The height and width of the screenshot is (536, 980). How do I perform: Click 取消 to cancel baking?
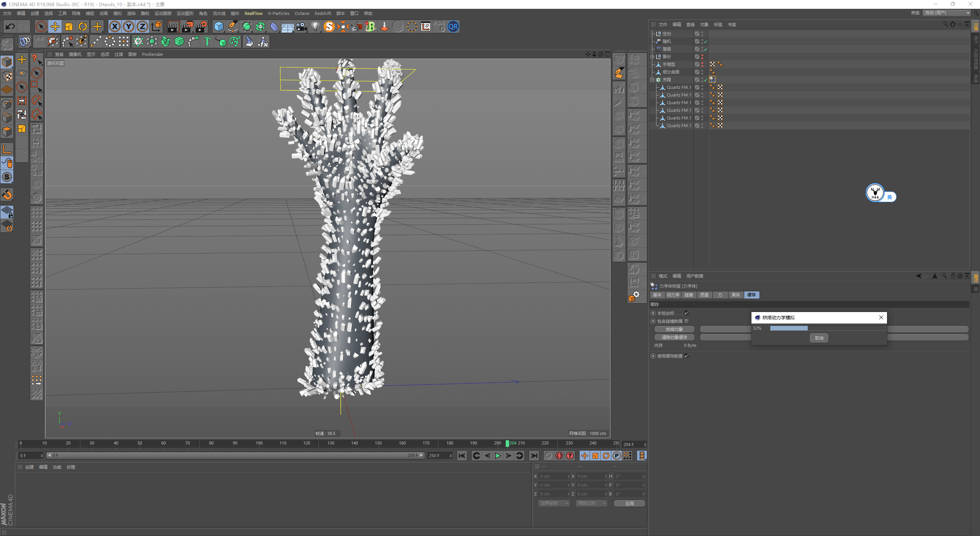tap(819, 338)
